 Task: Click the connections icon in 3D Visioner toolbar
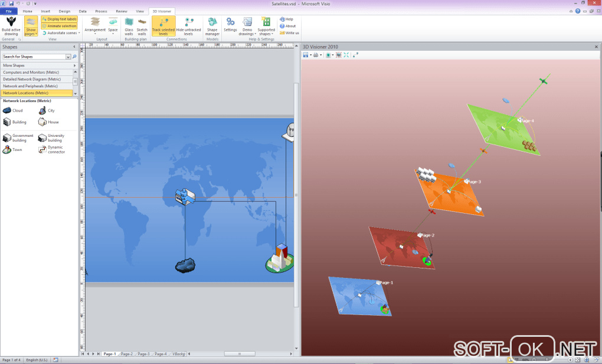click(x=355, y=55)
